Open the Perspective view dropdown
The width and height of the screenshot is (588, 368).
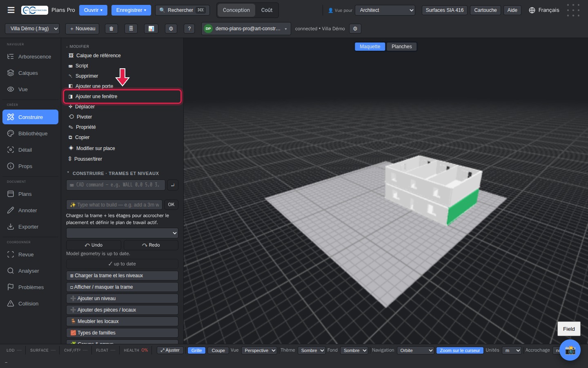pyautogui.click(x=259, y=350)
